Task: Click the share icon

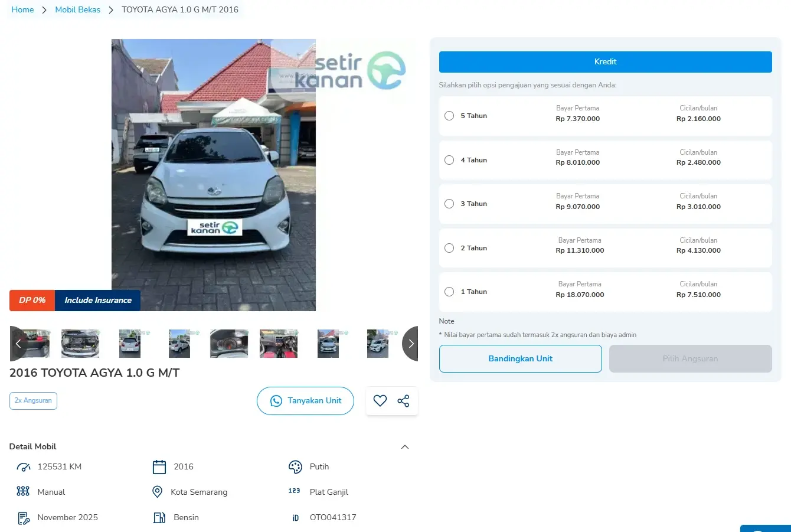Action: [403, 401]
